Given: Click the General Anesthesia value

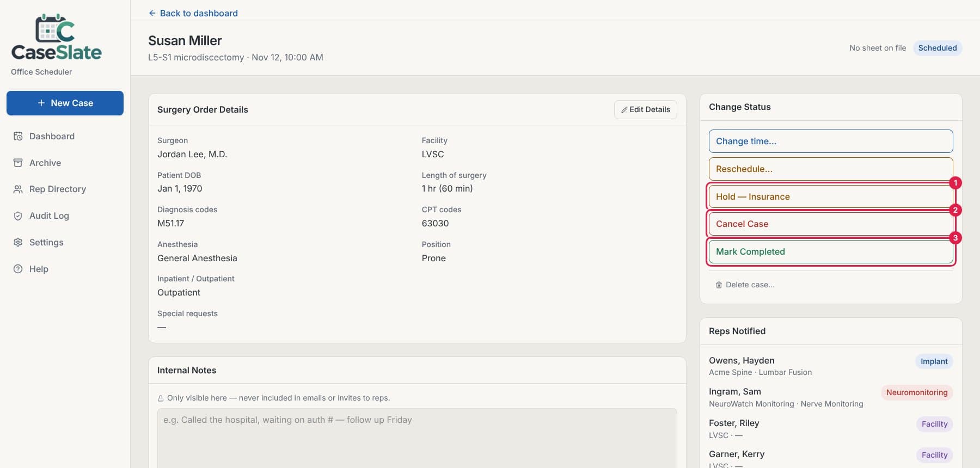Looking at the screenshot, I should (197, 258).
